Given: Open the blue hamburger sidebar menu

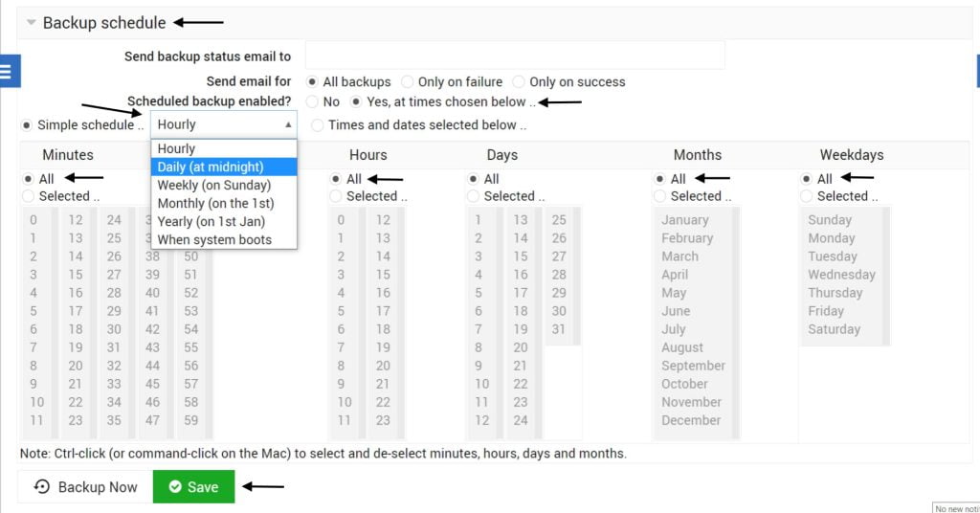Looking at the screenshot, I should pos(8,71).
